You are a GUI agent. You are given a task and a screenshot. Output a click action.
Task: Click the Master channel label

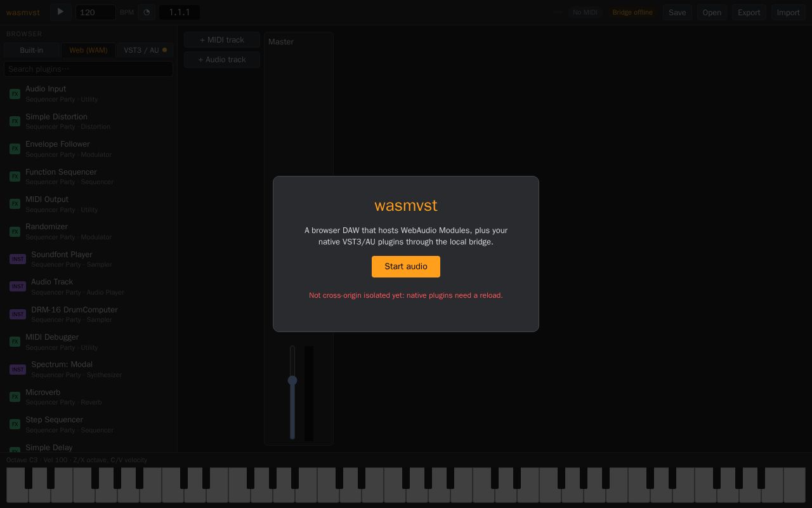tap(281, 42)
